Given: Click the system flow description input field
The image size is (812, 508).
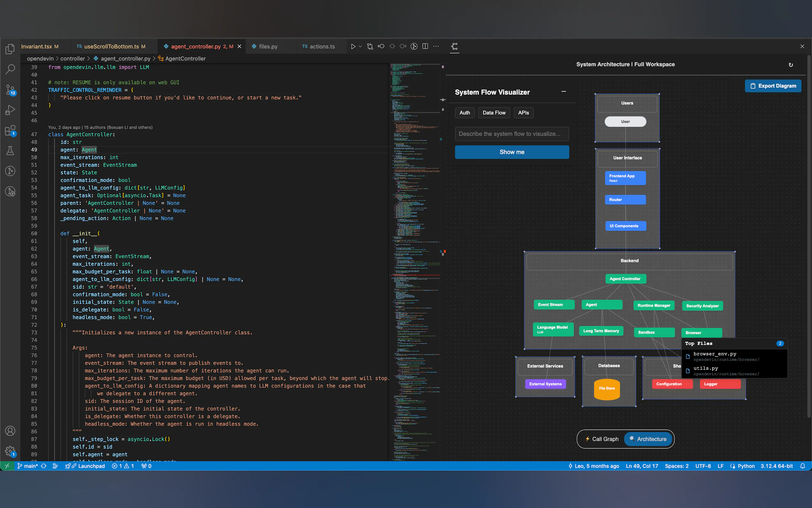Looking at the screenshot, I should (511, 134).
